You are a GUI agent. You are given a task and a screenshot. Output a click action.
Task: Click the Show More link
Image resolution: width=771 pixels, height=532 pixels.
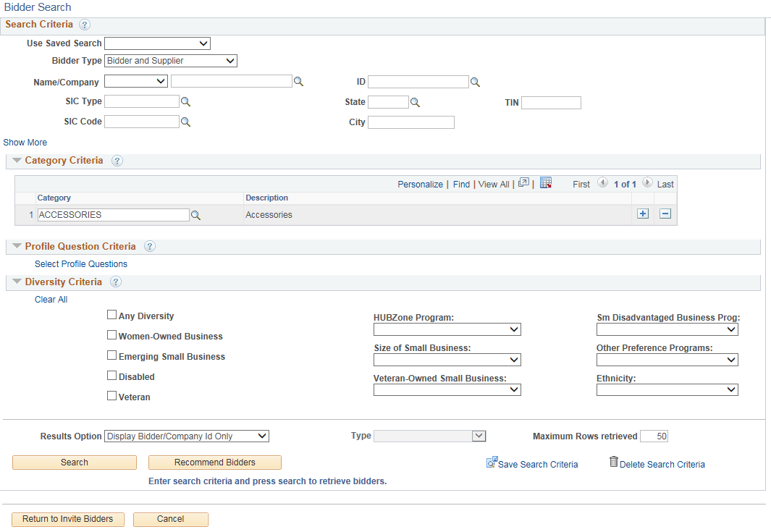click(25, 142)
